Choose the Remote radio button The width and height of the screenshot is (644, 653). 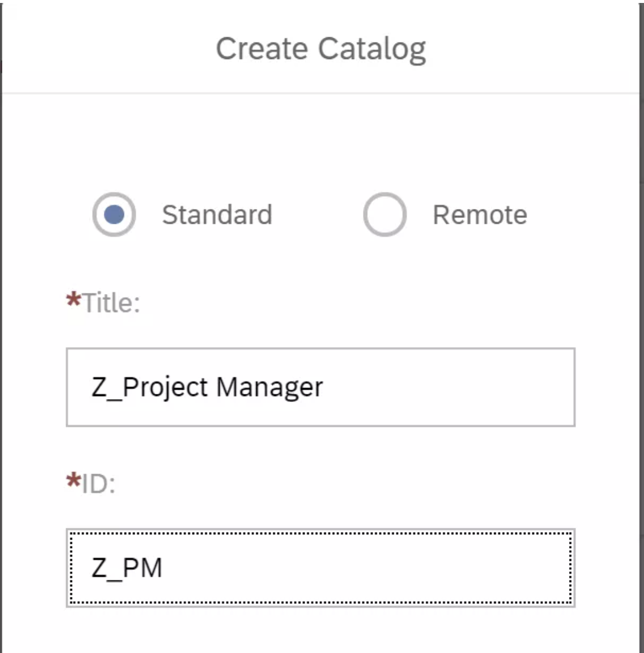pos(384,215)
